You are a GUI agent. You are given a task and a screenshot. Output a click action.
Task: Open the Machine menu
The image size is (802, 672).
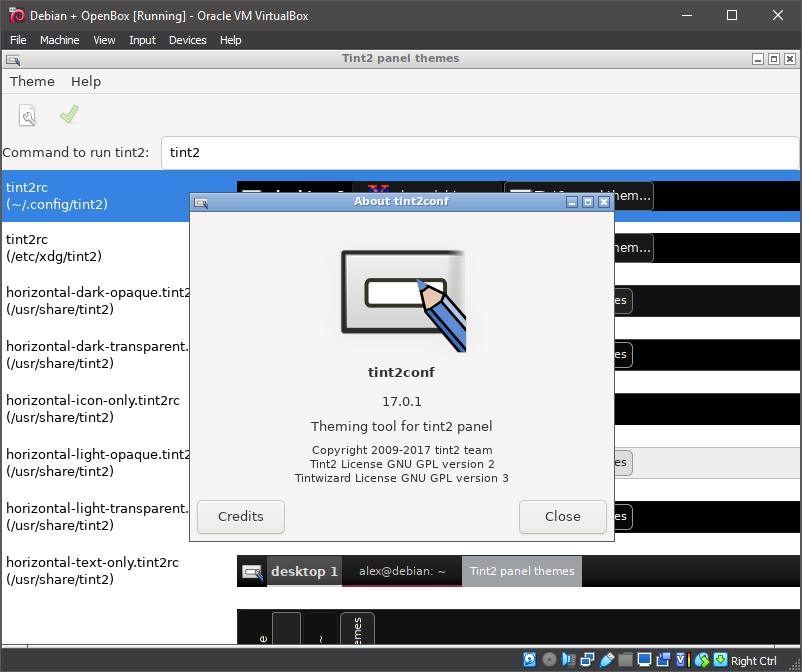[x=60, y=40]
